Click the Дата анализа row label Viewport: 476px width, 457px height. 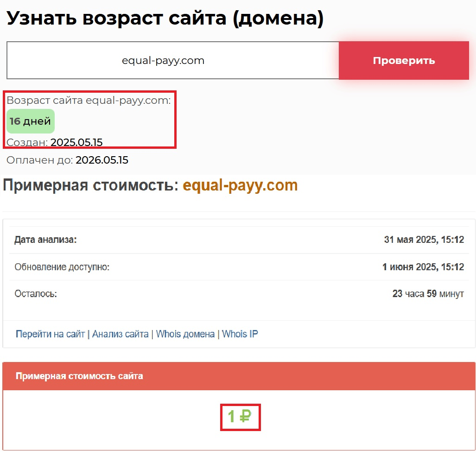click(45, 240)
